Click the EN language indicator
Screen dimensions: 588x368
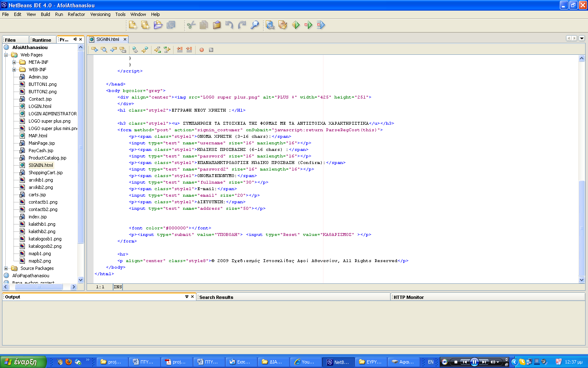430,362
